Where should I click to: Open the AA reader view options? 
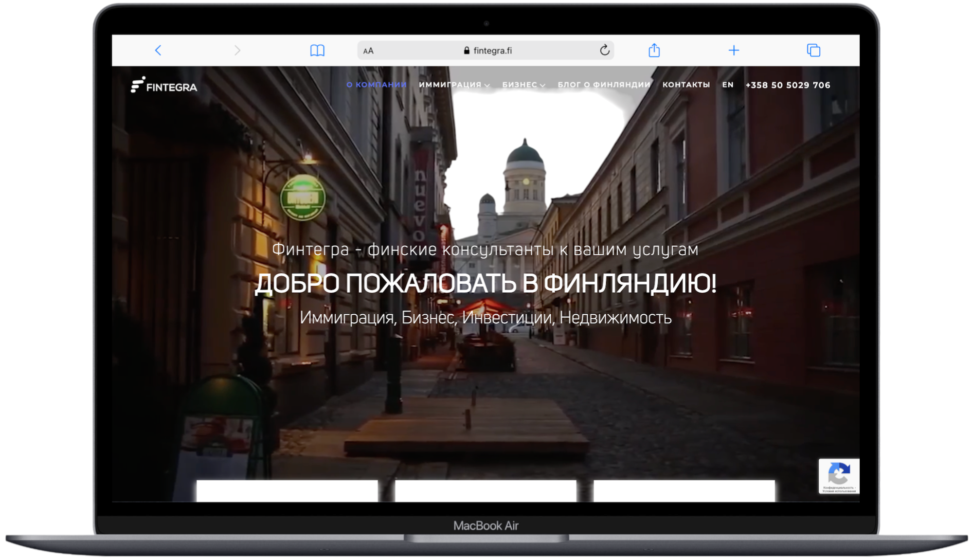pos(368,51)
